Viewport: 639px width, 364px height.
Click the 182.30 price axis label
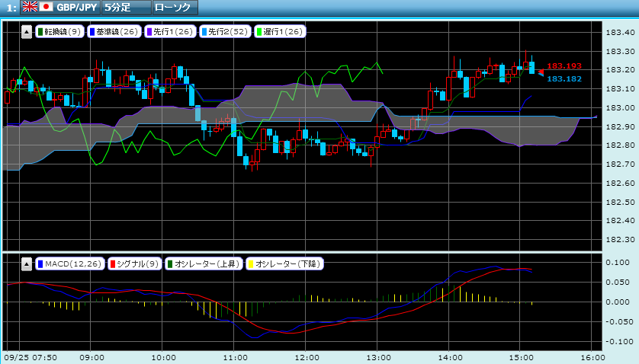tap(620, 240)
